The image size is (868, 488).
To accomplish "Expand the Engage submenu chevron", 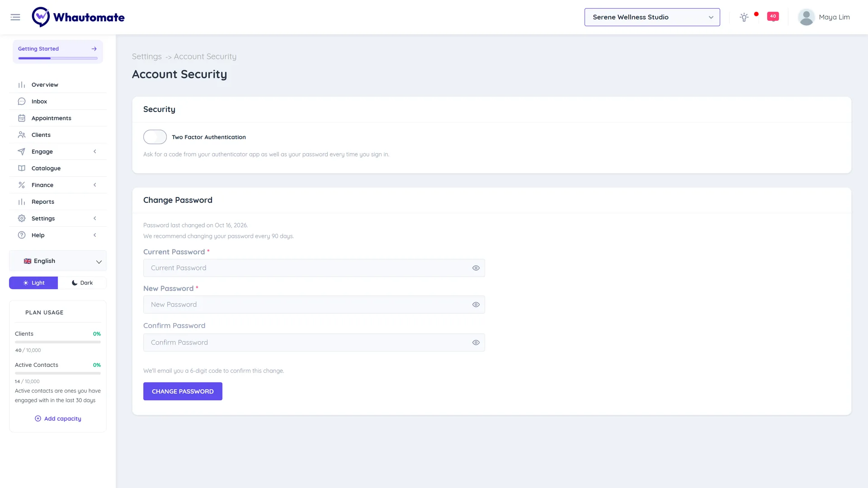I will [x=95, y=152].
